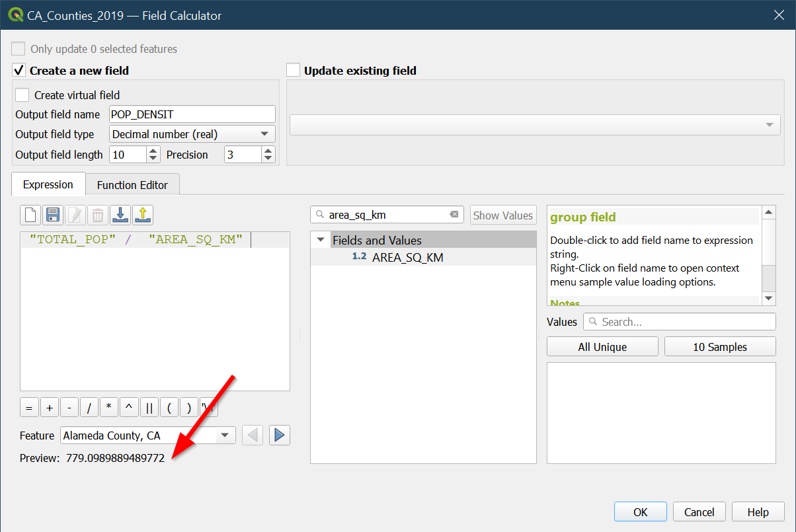
Task: Click the OK button
Action: (640, 512)
